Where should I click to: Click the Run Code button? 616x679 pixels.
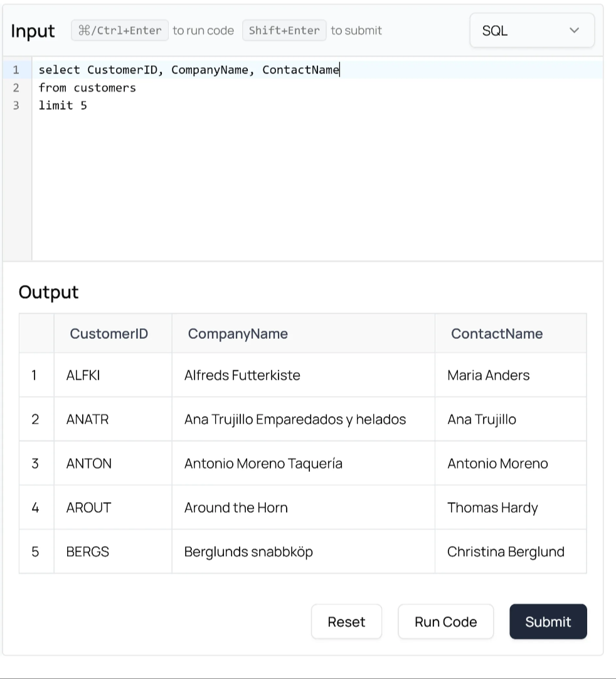[445, 622]
